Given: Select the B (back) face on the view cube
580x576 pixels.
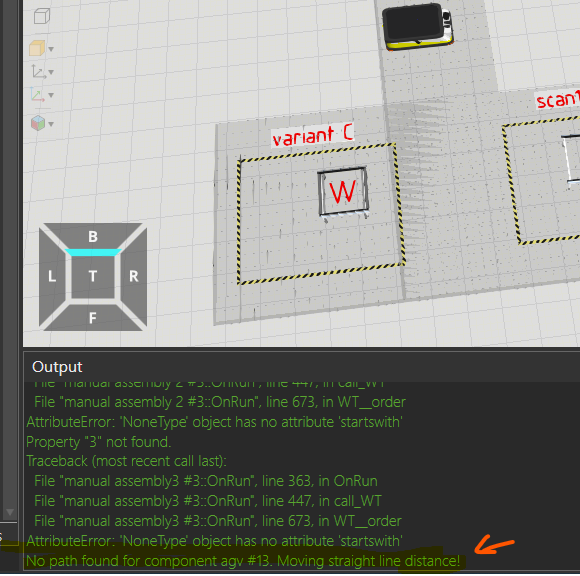Looking at the screenshot, I should point(93,236).
